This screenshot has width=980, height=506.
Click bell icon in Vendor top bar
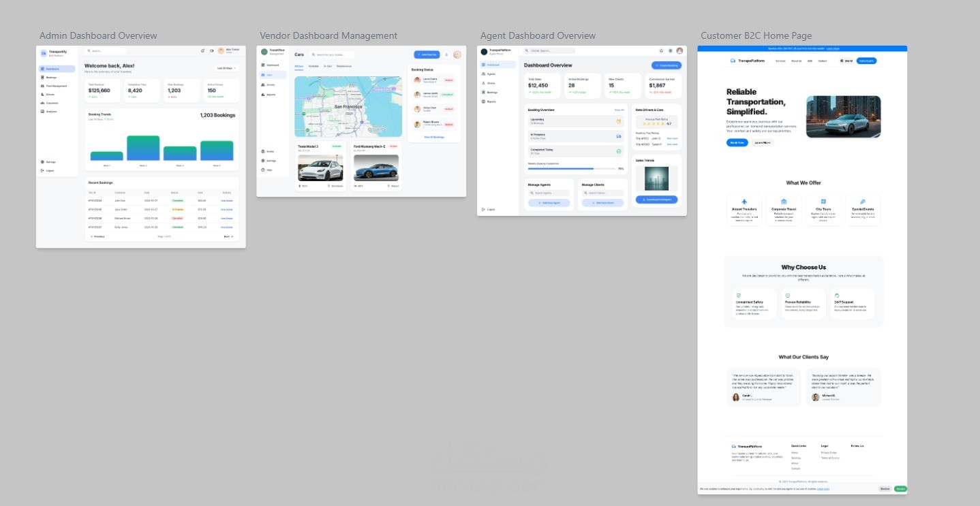tap(446, 54)
